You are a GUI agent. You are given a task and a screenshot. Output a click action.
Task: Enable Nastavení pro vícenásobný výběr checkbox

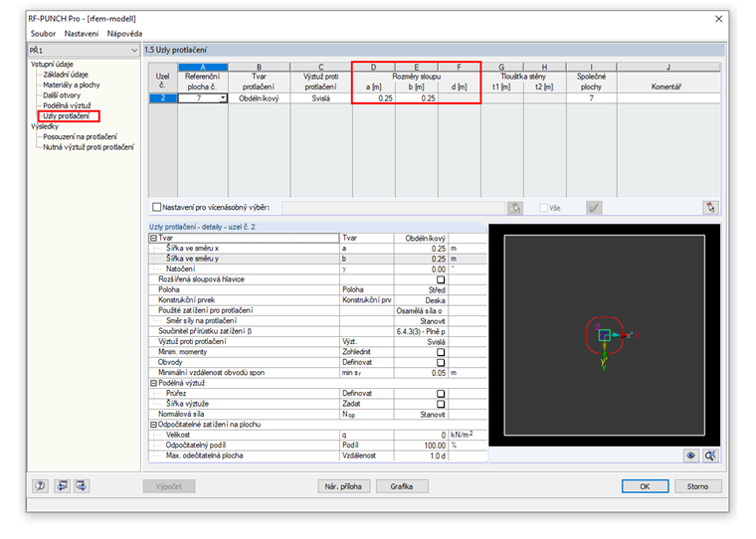point(156,207)
